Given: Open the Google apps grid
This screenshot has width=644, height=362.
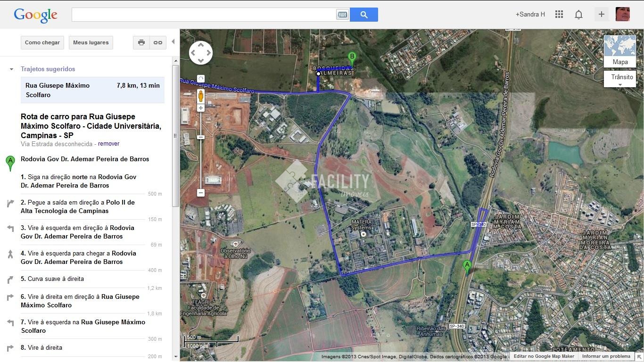Looking at the screenshot, I should pos(559,14).
